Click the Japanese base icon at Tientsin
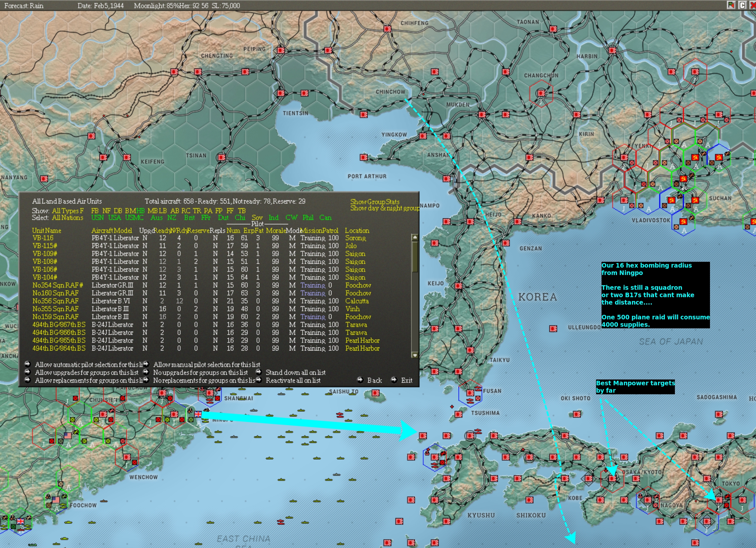Viewport: 756px width, 548px height. tap(281, 93)
